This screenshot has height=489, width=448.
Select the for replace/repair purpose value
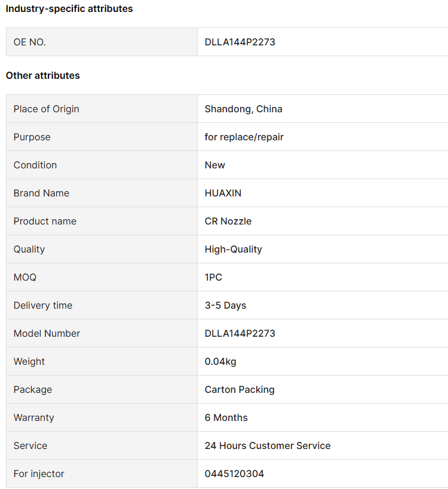pos(244,137)
